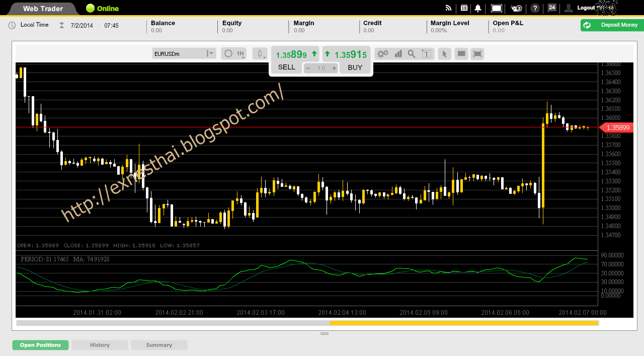Open the economic calendar icon
644x356 pixels.
pyautogui.click(x=464, y=8)
